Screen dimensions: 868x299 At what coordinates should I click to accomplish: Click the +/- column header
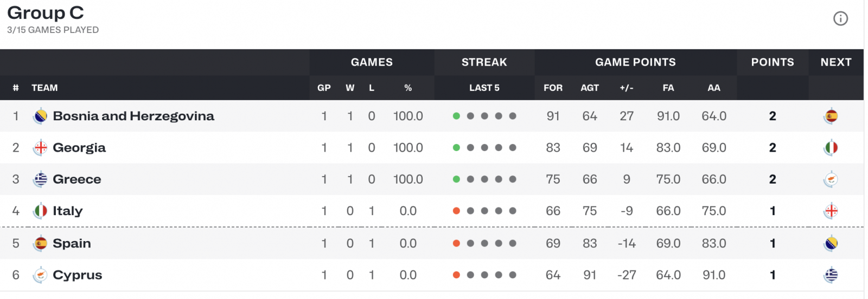click(627, 88)
